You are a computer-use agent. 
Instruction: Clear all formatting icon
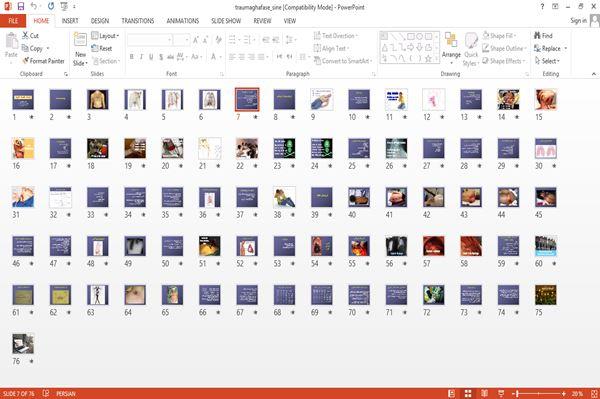[x=218, y=40]
